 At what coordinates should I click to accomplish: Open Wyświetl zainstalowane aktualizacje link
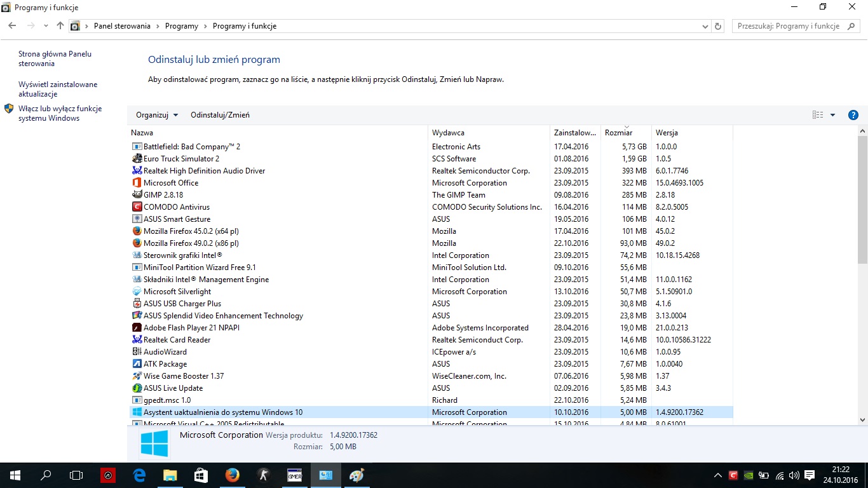pos(58,90)
